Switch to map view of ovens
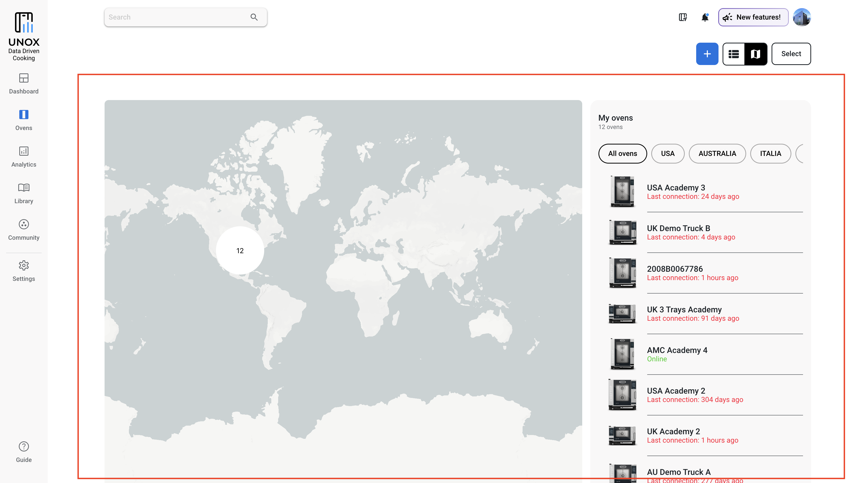Image resolution: width=868 pixels, height=483 pixels. (756, 54)
